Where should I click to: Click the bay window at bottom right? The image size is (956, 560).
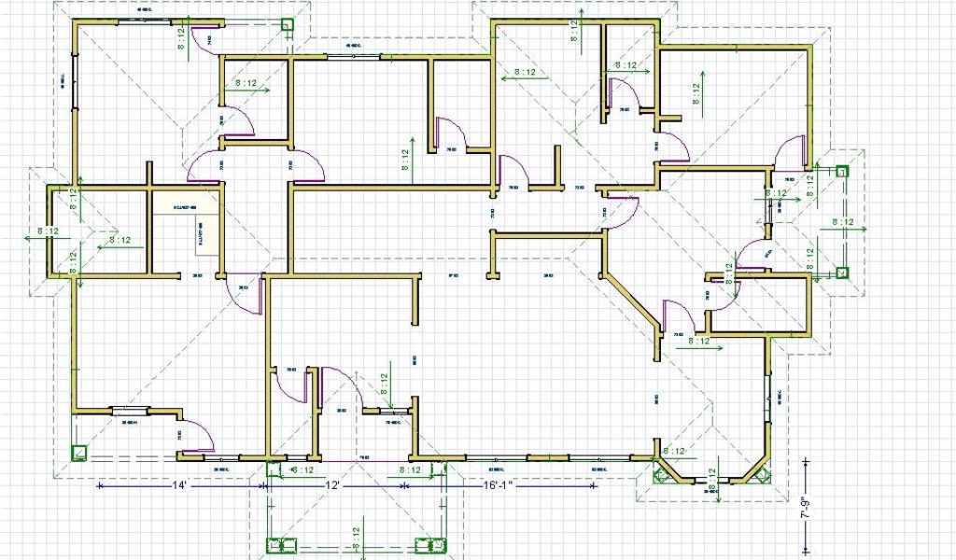(714, 476)
